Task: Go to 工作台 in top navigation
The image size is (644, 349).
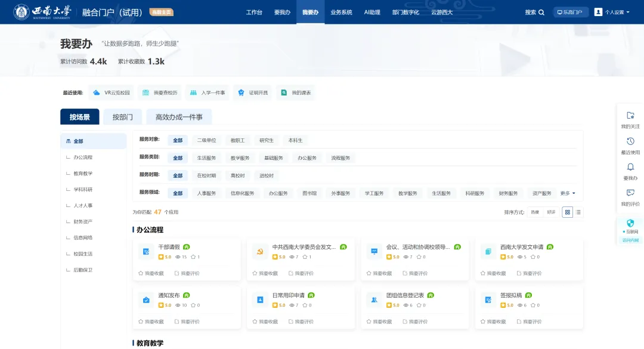Action: (254, 13)
